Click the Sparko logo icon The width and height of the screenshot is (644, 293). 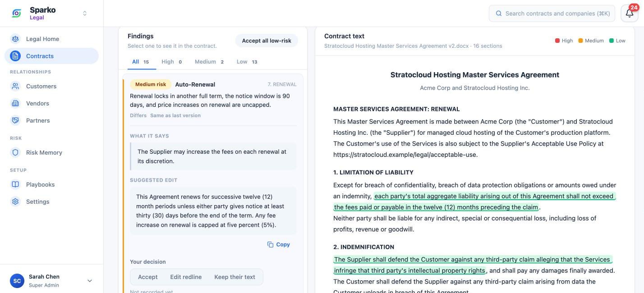click(17, 14)
